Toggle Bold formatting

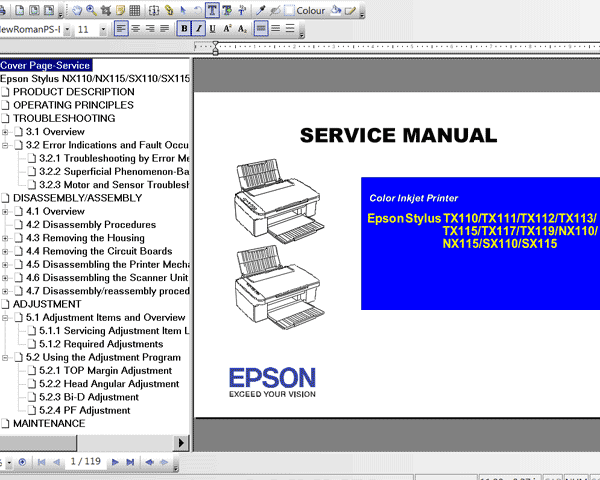184,28
